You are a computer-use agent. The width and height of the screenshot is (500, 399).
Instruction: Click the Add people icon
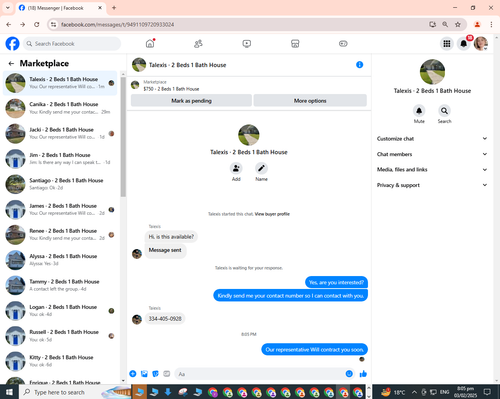click(x=236, y=168)
